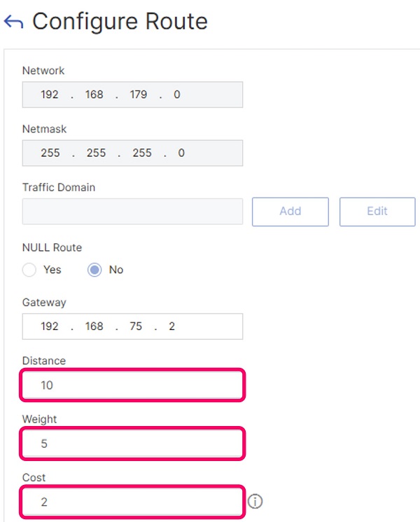
Task: Click the Gateway octet showing 75
Action: tap(136, 327)
